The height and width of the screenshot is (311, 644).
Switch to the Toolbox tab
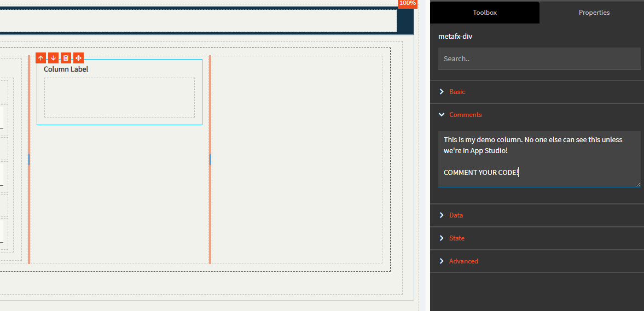point(485,13)
